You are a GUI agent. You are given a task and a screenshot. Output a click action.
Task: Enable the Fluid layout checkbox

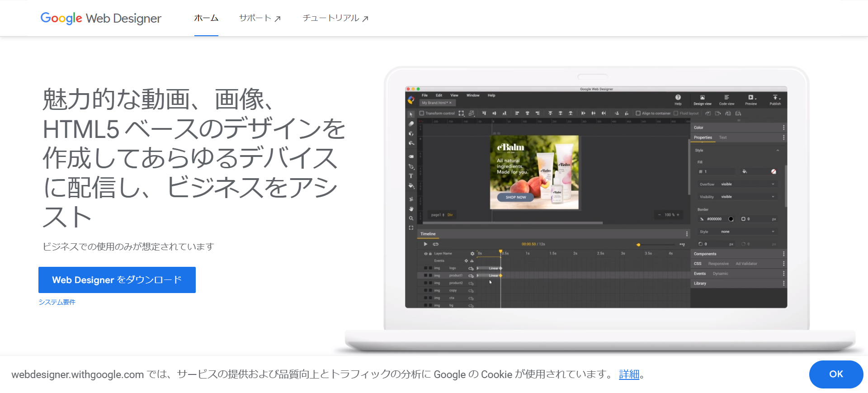(x=676, y=113)
